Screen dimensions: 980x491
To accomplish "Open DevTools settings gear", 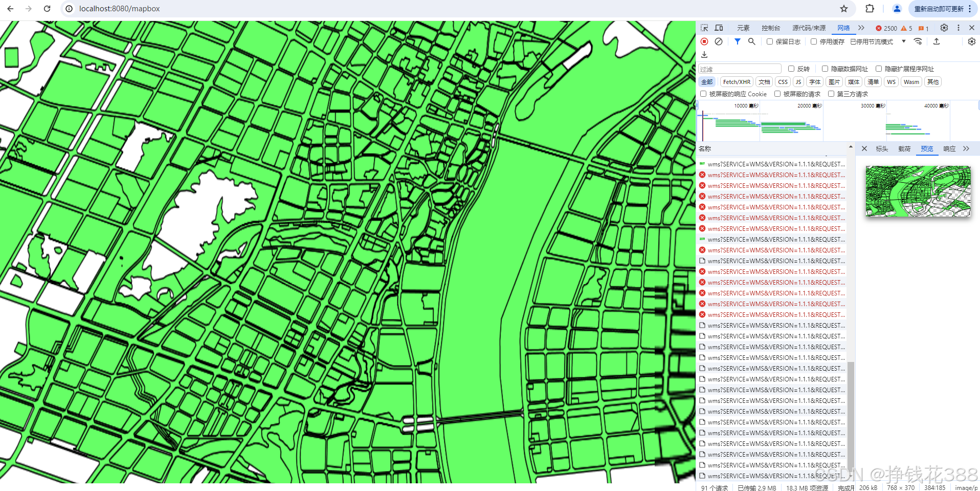I will [944, 28].
